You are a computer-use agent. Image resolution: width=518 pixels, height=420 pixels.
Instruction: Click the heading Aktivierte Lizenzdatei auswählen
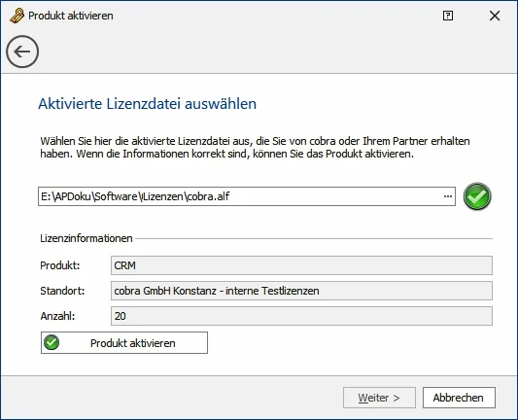(x=148, y=104)
